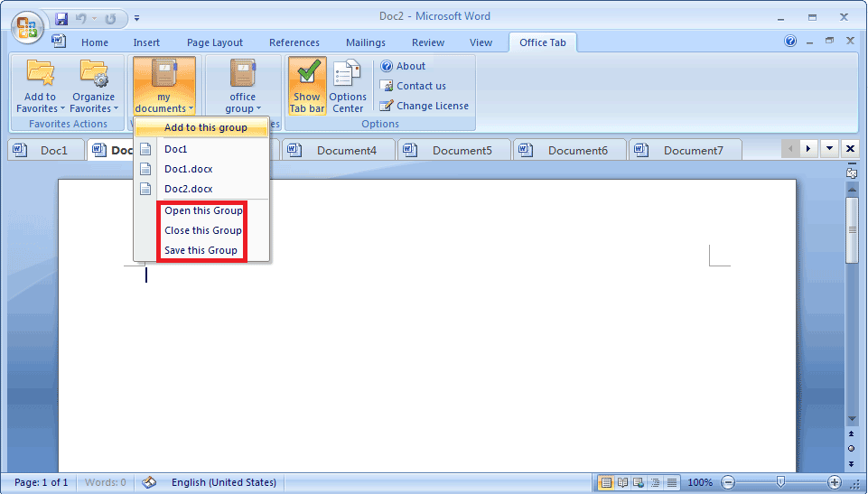This screenshot has height=494, width=868.
Task: Go to next page double-arrow
Action: tap(852, 463)
